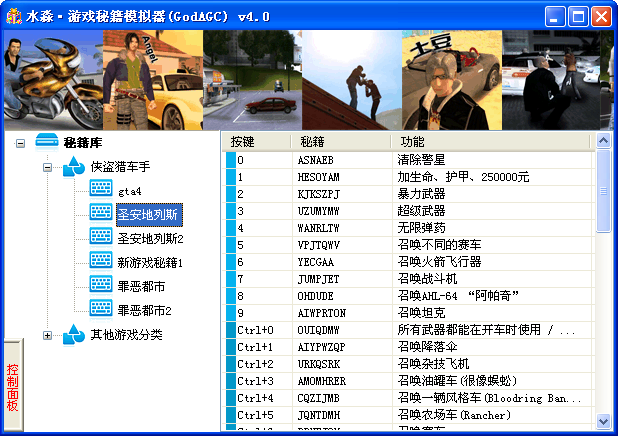The width and height of the screenshot is (618, 436).
Task: Select the 其他游戏分类 category label
Action: 127,335
